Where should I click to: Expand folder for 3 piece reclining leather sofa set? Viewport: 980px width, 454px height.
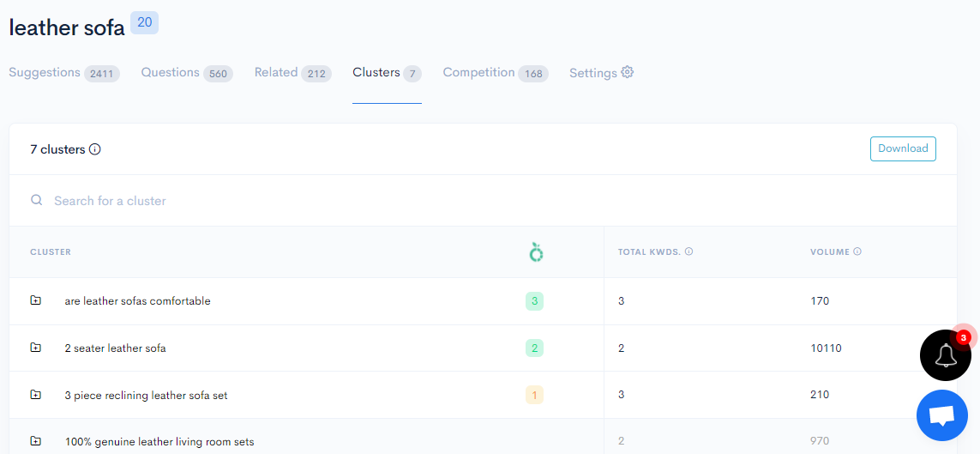click(36, 394)
